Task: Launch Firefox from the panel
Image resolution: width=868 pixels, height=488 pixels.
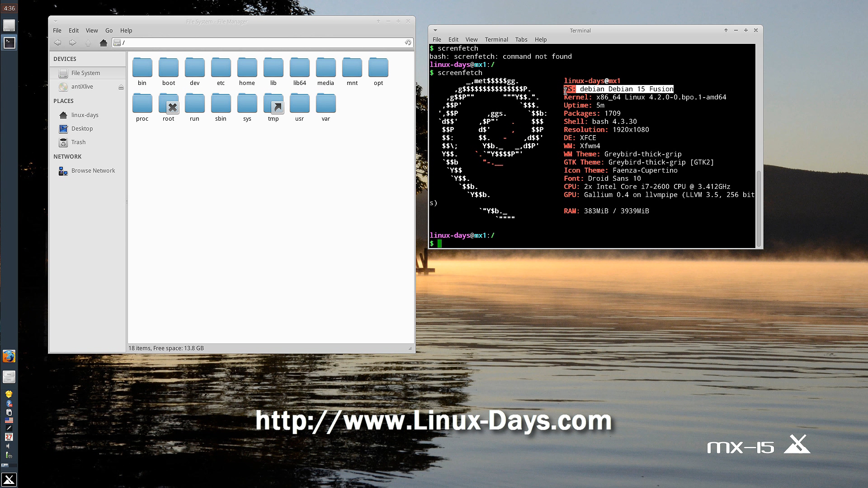Action: click(9, 357)
